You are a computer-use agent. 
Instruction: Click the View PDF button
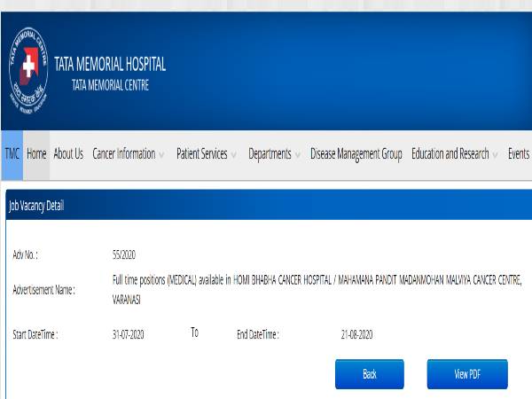point(467,374)
